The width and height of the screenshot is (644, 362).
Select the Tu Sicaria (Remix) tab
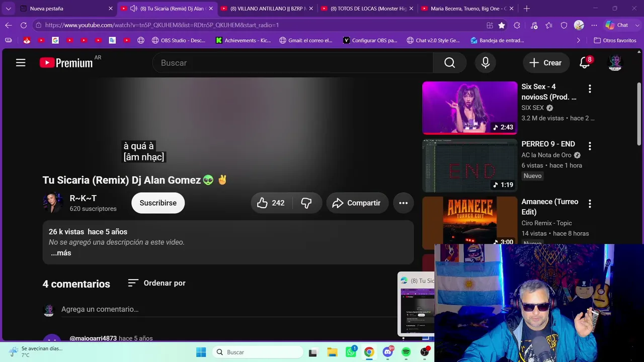click(167, 9)
